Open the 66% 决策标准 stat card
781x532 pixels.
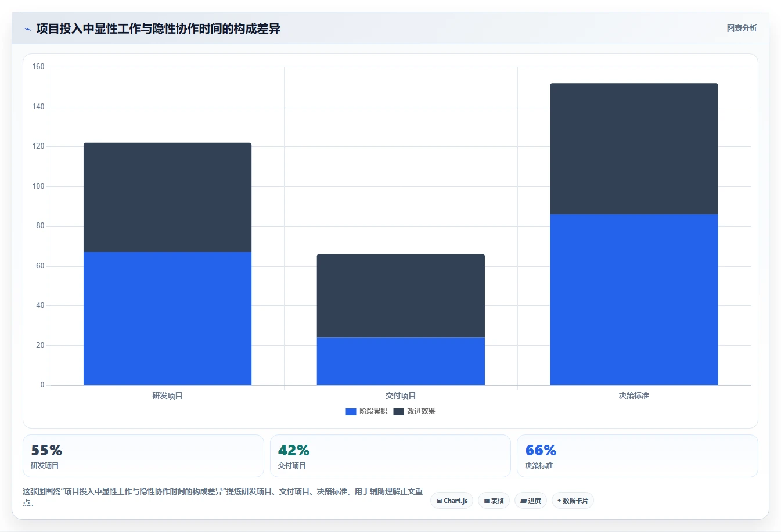638,456
